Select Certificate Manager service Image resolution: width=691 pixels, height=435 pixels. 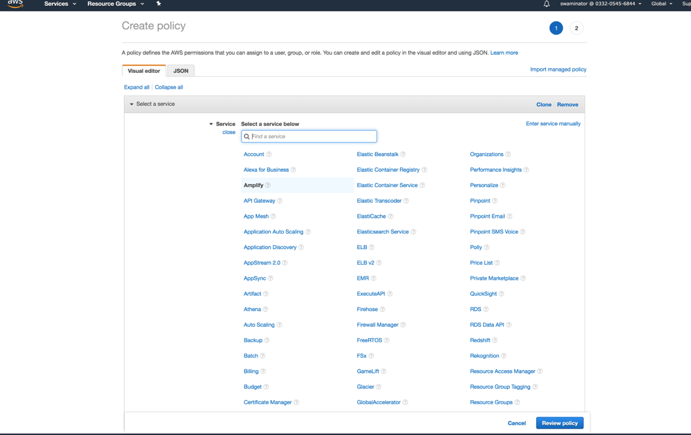tap(267, 402)
